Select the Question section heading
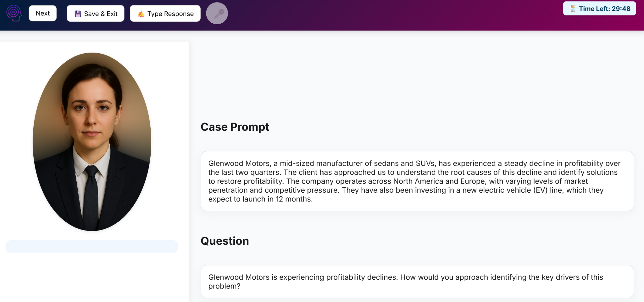Viewport: 644px width, 302px height. 225,241
